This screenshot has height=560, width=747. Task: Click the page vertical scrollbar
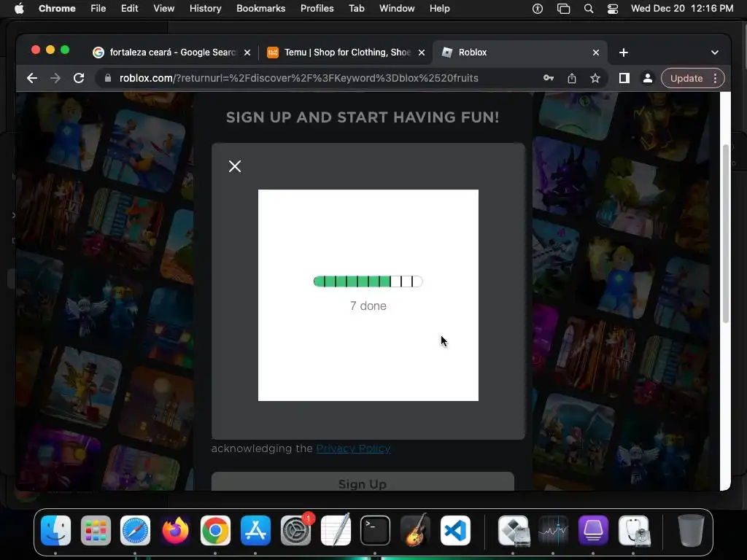click(x=726, y=233)
